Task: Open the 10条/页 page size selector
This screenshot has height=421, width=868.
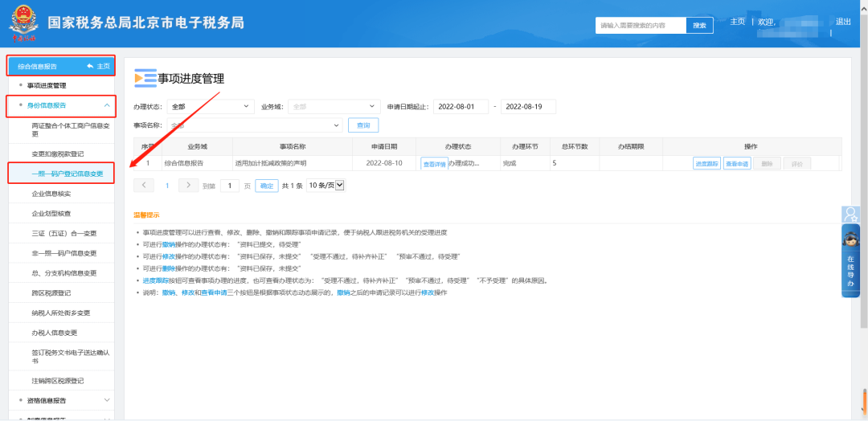Action: point(325,186)
